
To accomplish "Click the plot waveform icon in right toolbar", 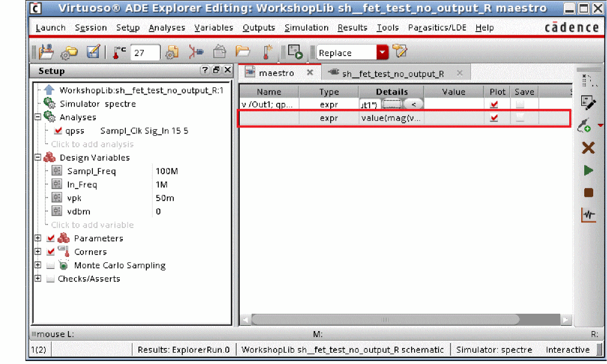I will pyautogui.click(x=588, y=215).
